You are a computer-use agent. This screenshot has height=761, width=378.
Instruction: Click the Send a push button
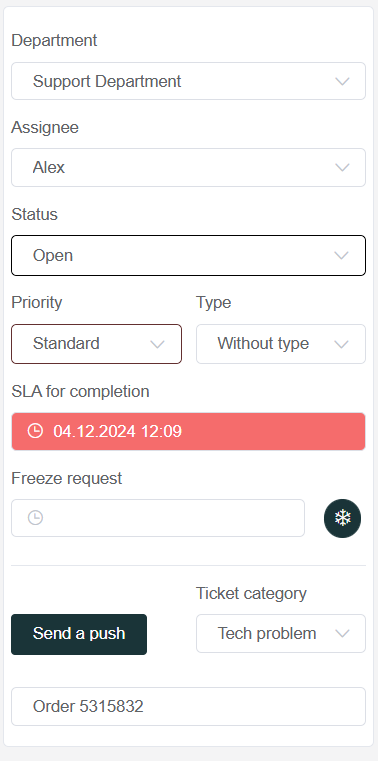click(x=79, y=634)
